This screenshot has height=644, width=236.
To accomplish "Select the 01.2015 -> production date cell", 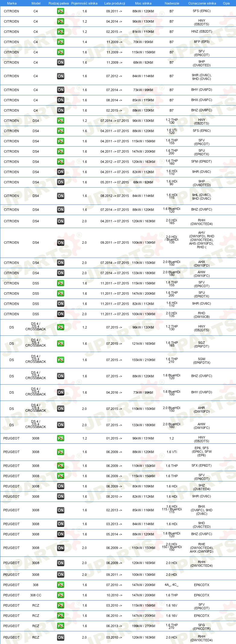I will click(x=114, y=438).
